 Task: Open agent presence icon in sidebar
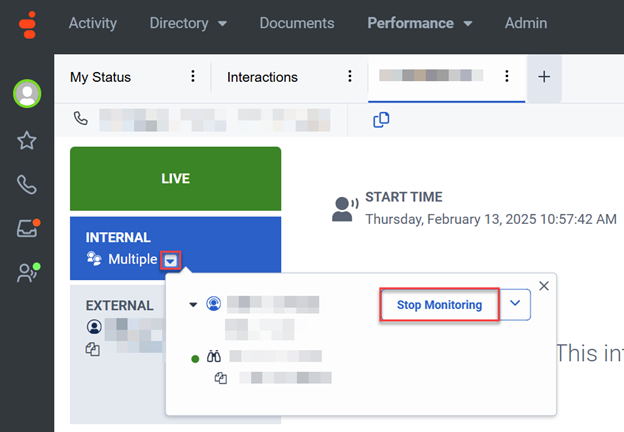pos(27,274)
